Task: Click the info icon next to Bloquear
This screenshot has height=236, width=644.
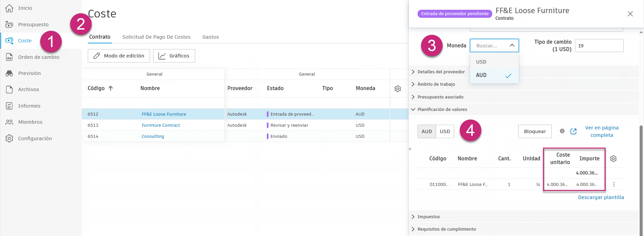Action: point(562,131)
